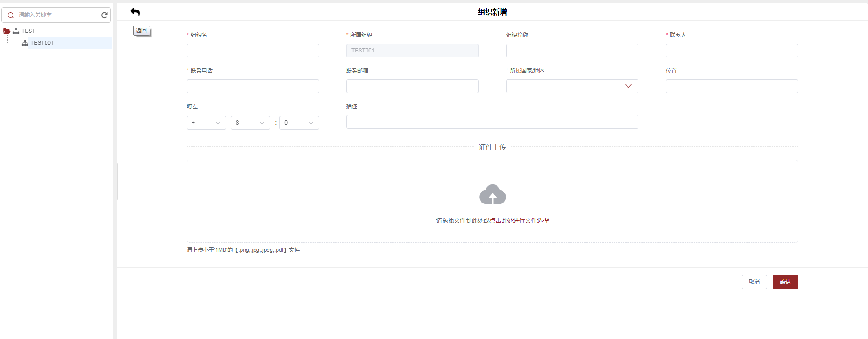
Task: Select TEST001 node in organization tree
Action: (42, 43)
